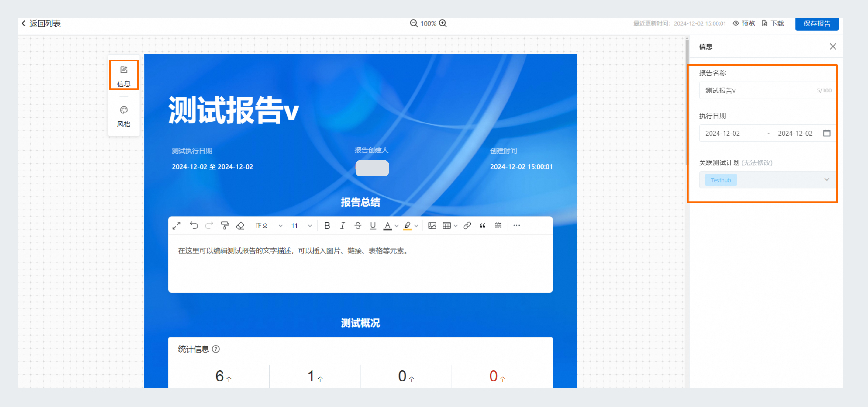
Task: Click the 测试执行日期 date range text
Action: (x=212, y=167)
